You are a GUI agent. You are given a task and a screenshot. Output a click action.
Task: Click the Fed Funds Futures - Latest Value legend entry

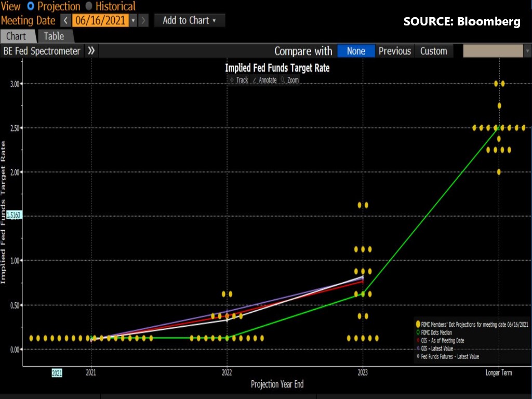[447, 356]
